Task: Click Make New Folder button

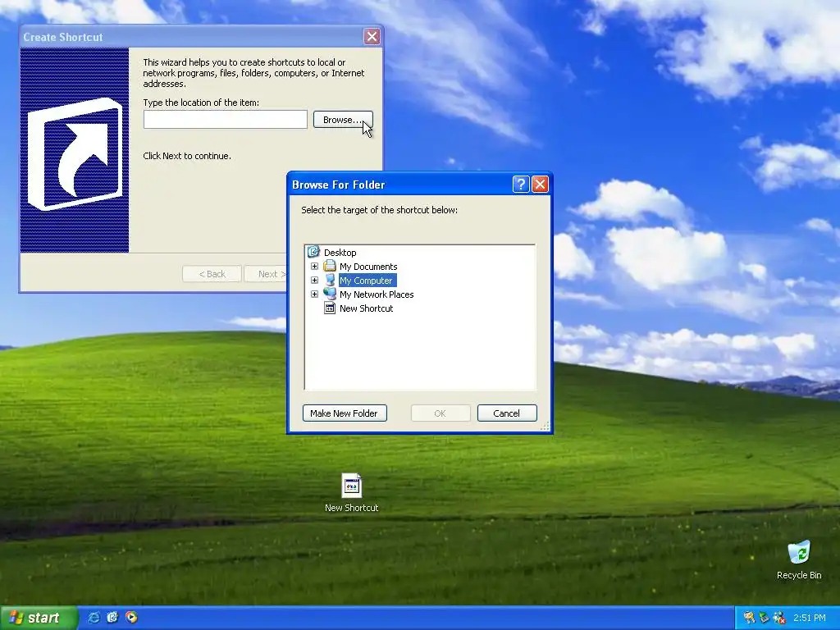Action: pyautogui.click(x=345, y=413)
